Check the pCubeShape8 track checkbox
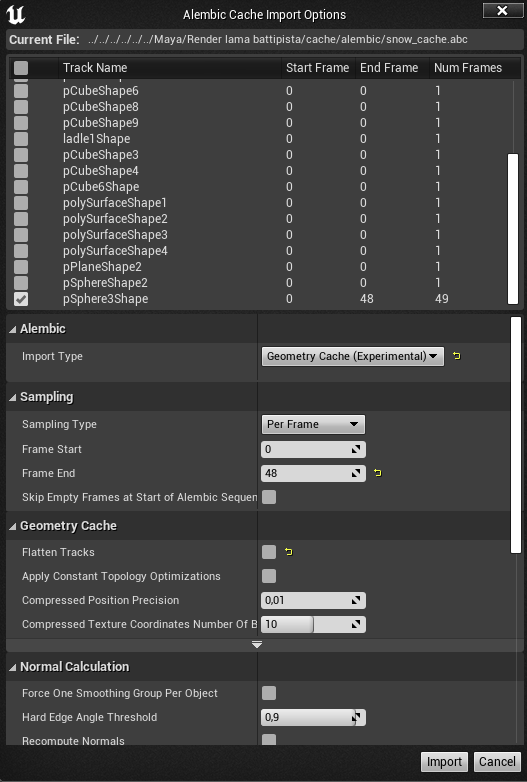527x782 pixels. 21,107
